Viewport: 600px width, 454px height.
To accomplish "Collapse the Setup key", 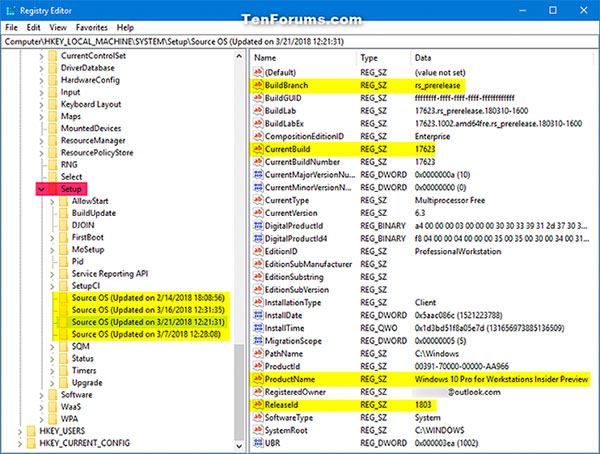I will coord(41,189).
